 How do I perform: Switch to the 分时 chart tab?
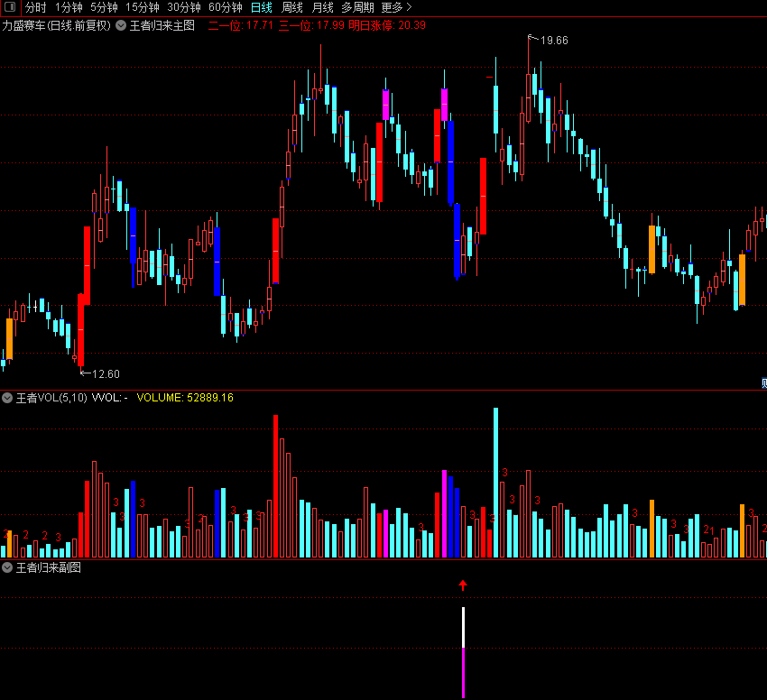coord(35,7)
